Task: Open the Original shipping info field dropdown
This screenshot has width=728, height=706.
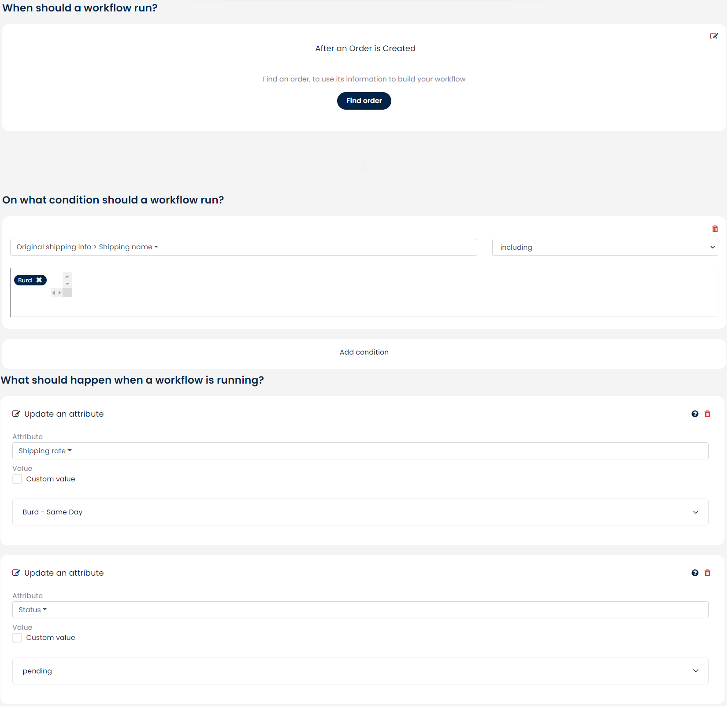Action: tap(243, 247)
